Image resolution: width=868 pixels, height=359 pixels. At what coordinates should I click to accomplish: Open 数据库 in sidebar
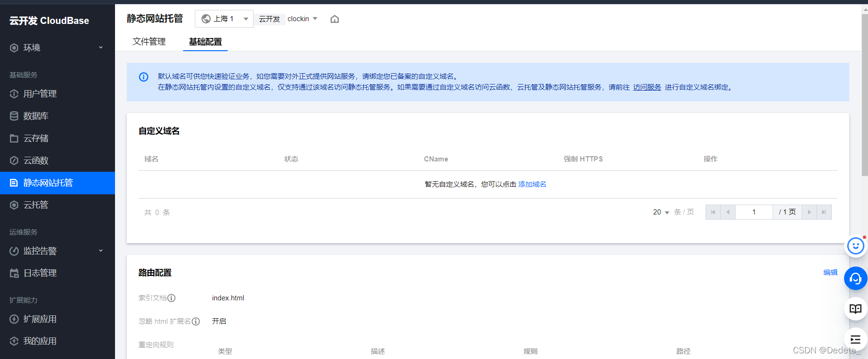pyautogui.click(x=57, y=116)
